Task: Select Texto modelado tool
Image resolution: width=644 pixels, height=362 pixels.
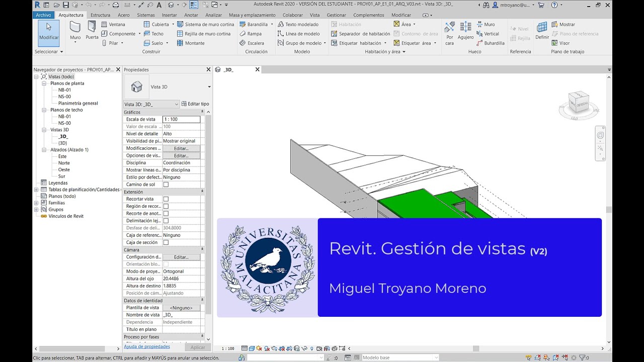Action: 298,24
